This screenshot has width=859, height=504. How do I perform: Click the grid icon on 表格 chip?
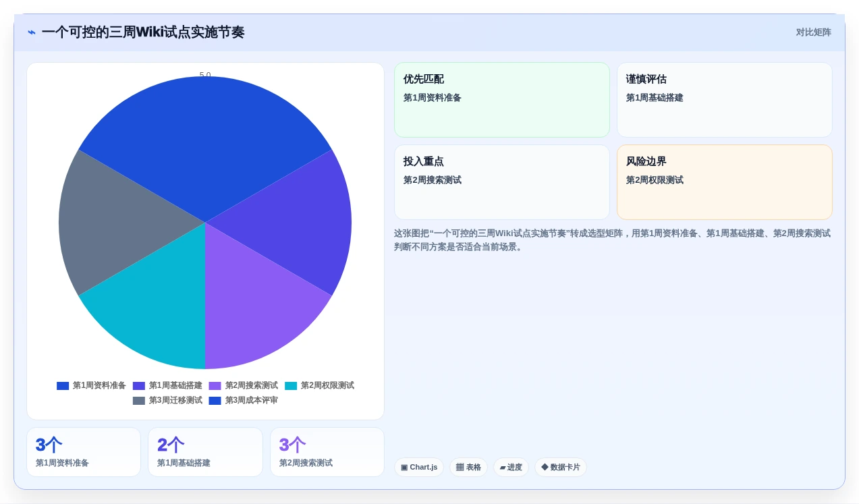(460, 467)
